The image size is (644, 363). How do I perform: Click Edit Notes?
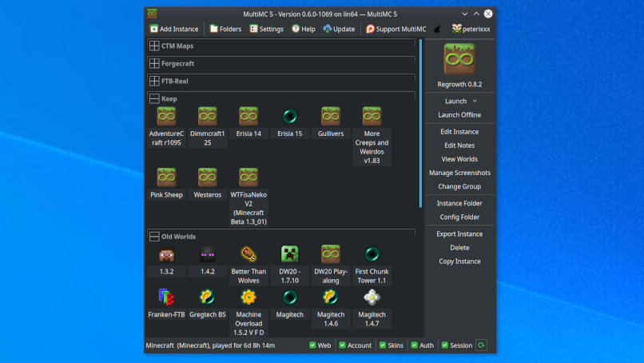[459, 145]
